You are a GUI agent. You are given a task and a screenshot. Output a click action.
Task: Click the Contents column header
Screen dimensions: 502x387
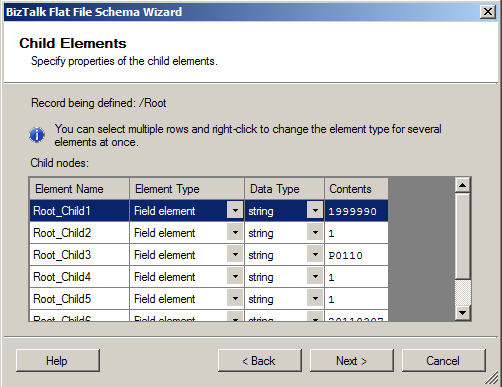pyautogui.click(x=356, y=189)
